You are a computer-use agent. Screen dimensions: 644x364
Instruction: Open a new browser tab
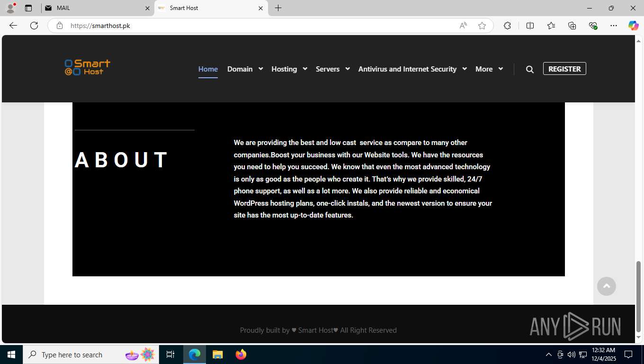click(x=278, y=8)
